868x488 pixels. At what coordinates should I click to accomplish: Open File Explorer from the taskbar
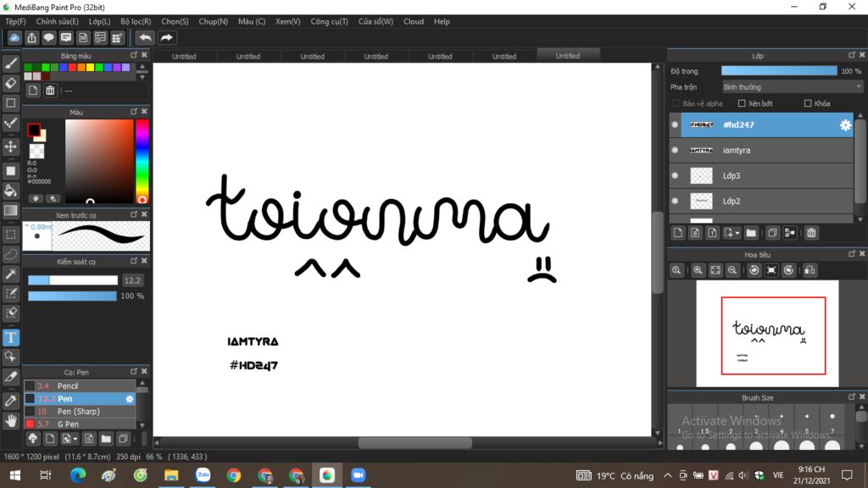click(171, 475)
